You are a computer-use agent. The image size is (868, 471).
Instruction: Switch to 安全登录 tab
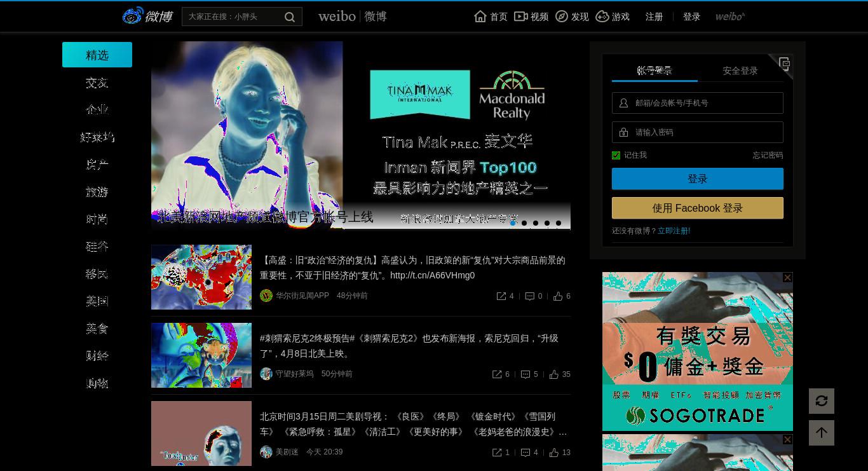[740, 71]
